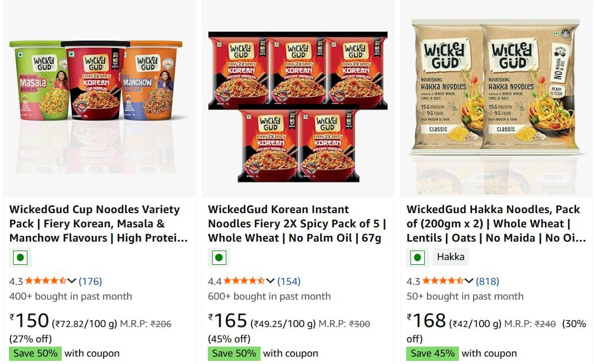The width and height of the screenshot is (594, 364).
Task: Click the vegetarian icon under Korean Noodles
Action: (x=219, y=257)
